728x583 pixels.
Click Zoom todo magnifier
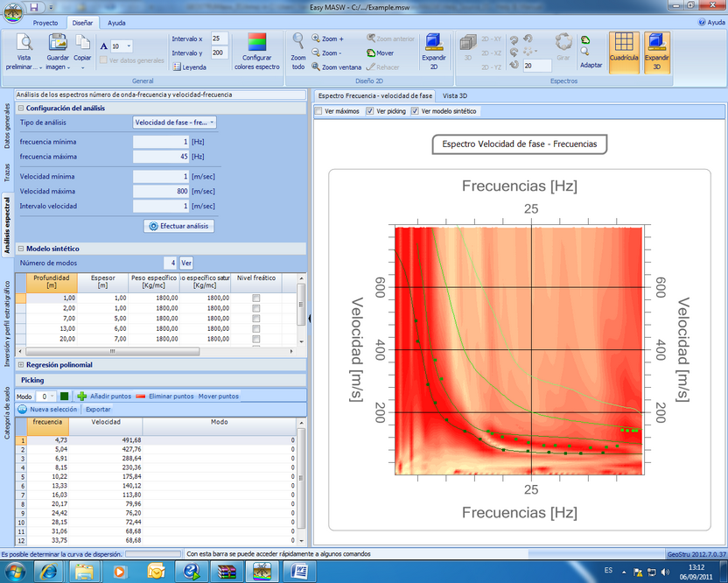click(x=298, y=51)
